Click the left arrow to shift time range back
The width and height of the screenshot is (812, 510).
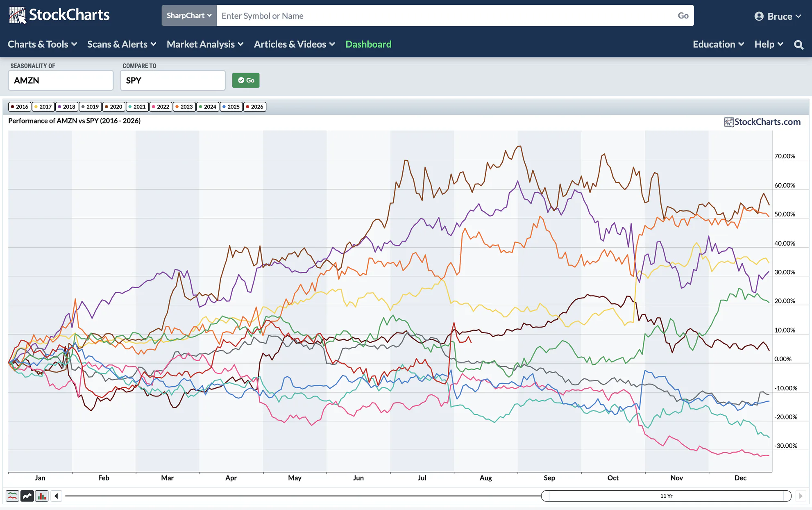(x=56, y=496)
